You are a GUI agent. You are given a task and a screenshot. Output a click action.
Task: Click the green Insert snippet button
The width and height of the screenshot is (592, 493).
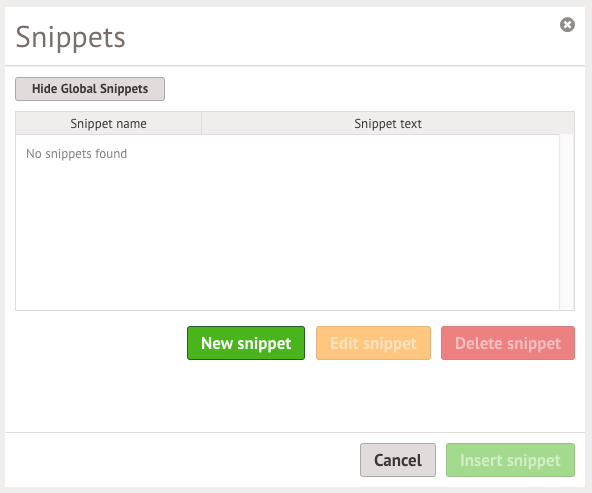click(510, 460)
